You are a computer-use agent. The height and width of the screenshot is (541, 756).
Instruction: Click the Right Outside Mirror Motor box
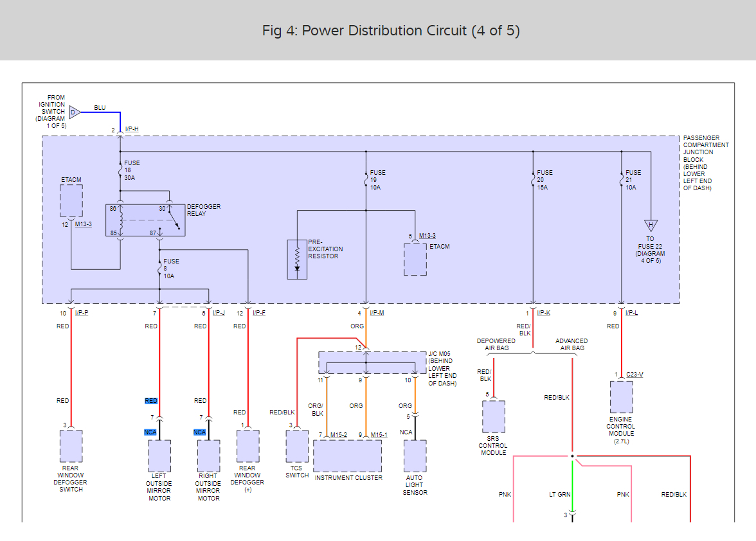click(208, 456)
